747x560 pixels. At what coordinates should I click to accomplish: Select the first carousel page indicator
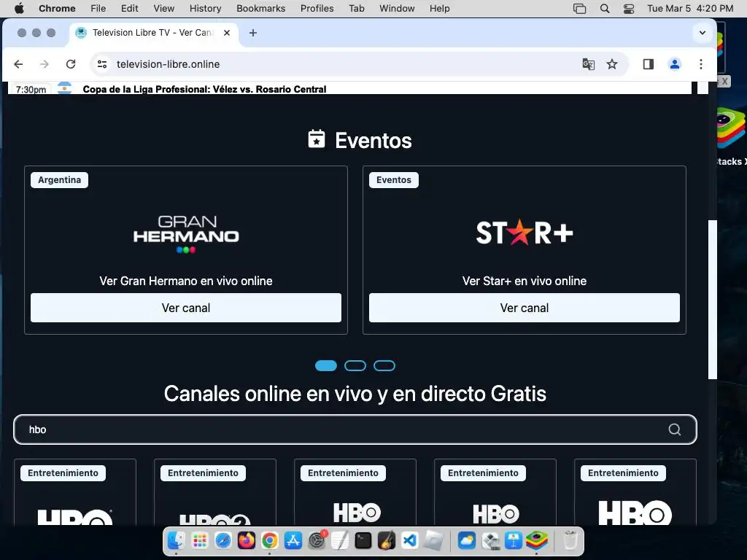click(x=326, y=366)
